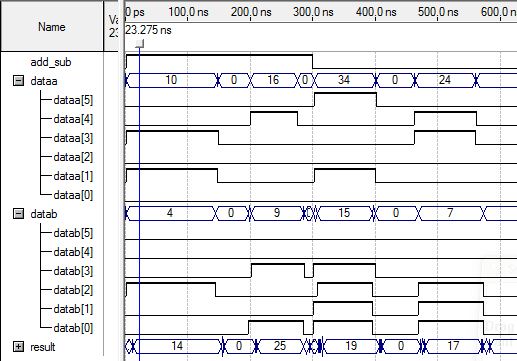Click the 400.0 ns mark on time ruler

coord(376,12)
